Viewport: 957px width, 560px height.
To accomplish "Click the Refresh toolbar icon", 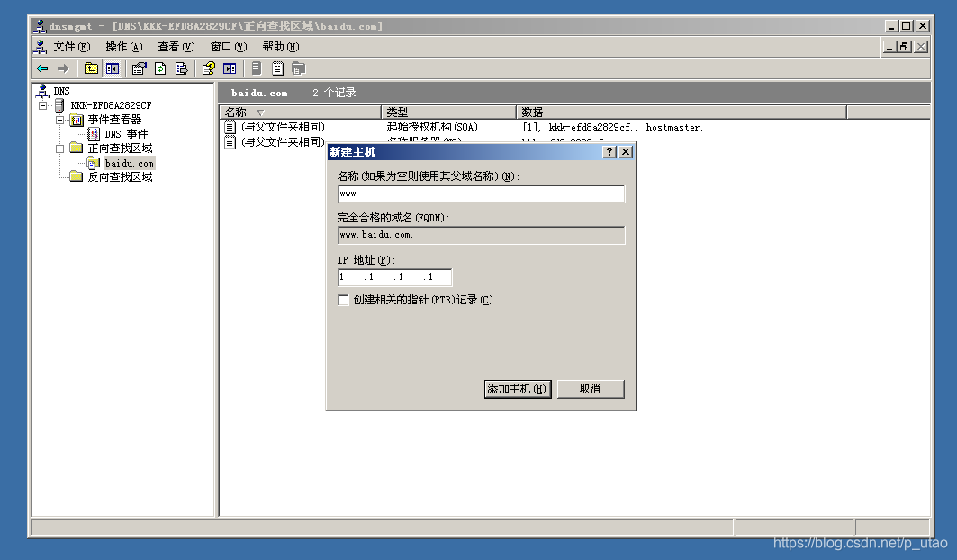I will pos(160,68).
